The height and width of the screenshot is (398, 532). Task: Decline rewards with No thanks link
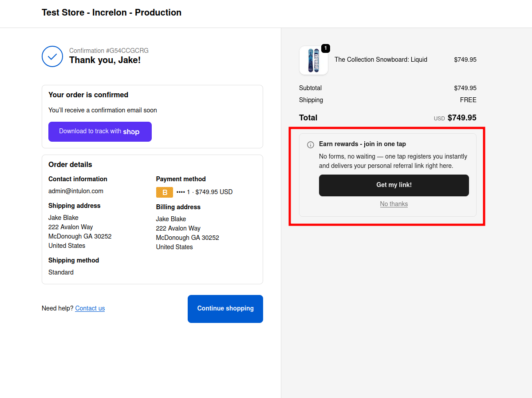pos(394,204)
